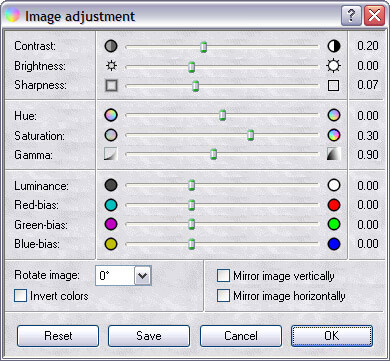Click the Gamma value 0.90
This screenshot has width=390, height=361.
368,155
